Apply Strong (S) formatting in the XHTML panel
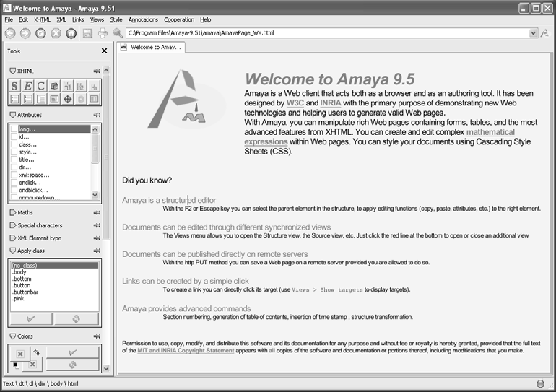 point(14,86)
